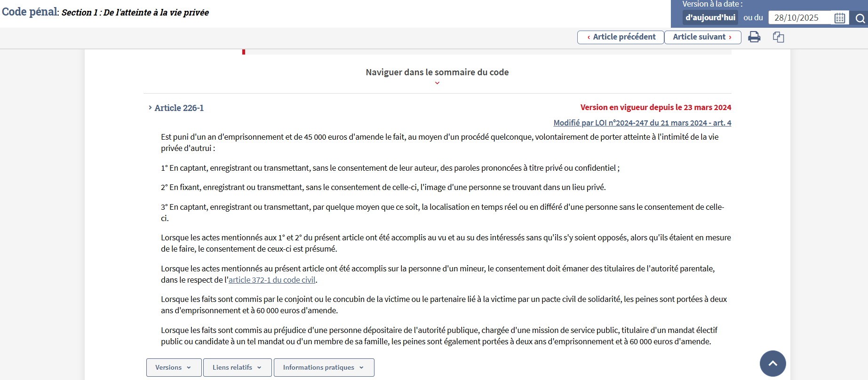Go to Article suivant
The height and width of the screenshot is (380, 868).
click(702, 37)
